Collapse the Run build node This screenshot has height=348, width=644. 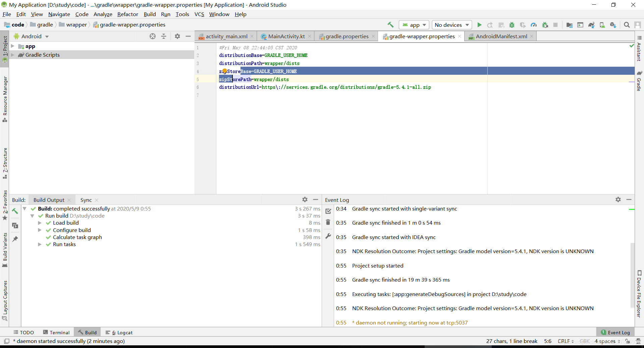click(32, 216)
